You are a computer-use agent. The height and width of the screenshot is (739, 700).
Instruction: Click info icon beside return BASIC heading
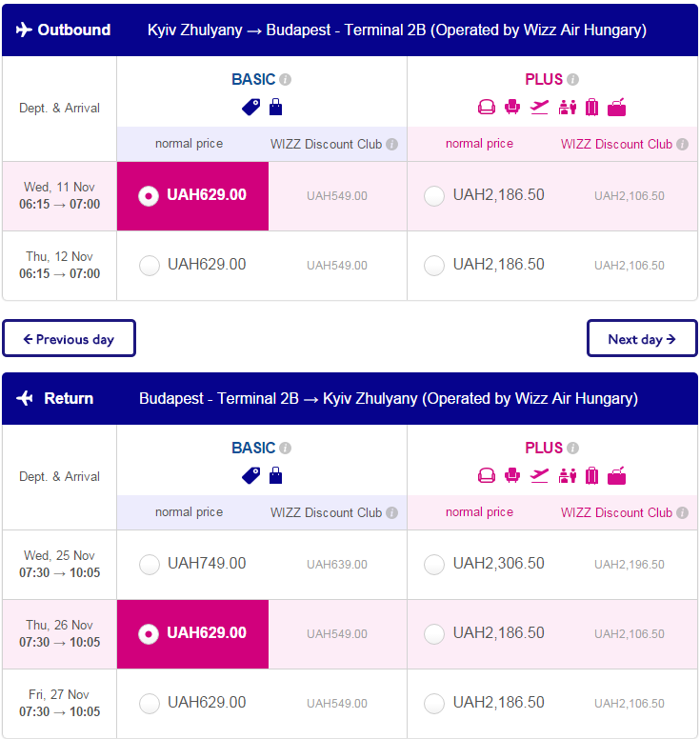285,448
